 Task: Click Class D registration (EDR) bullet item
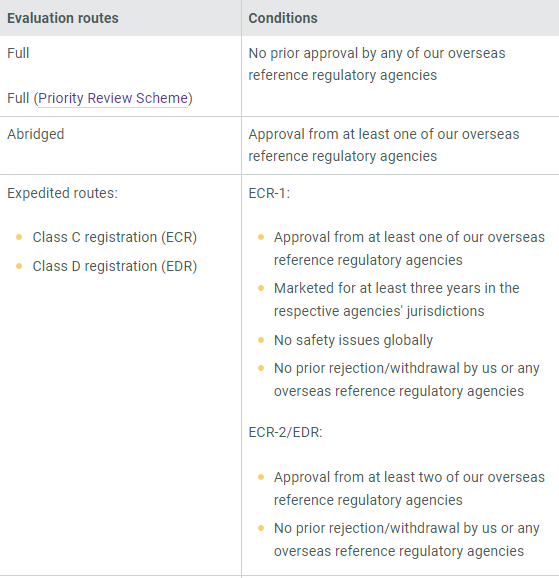pos(115,266)
